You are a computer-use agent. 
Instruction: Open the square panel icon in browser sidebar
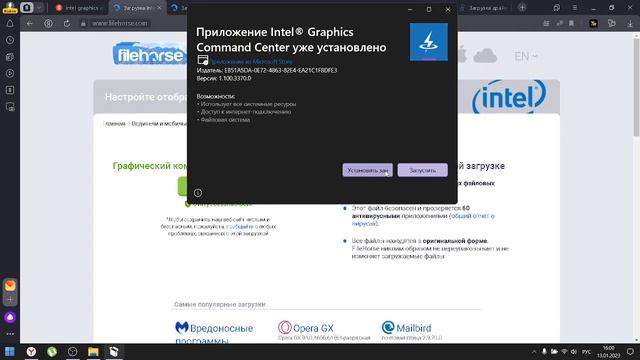click(10, 90)
